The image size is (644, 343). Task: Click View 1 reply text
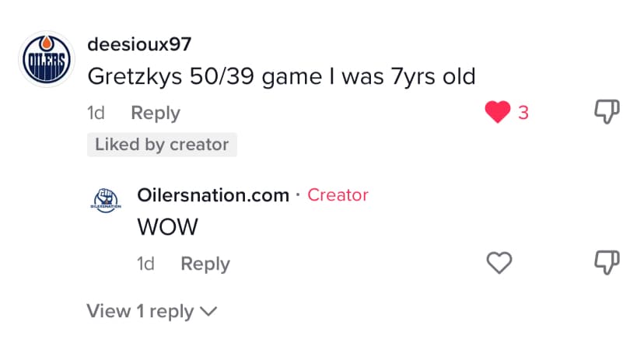[x=140, y=311]
